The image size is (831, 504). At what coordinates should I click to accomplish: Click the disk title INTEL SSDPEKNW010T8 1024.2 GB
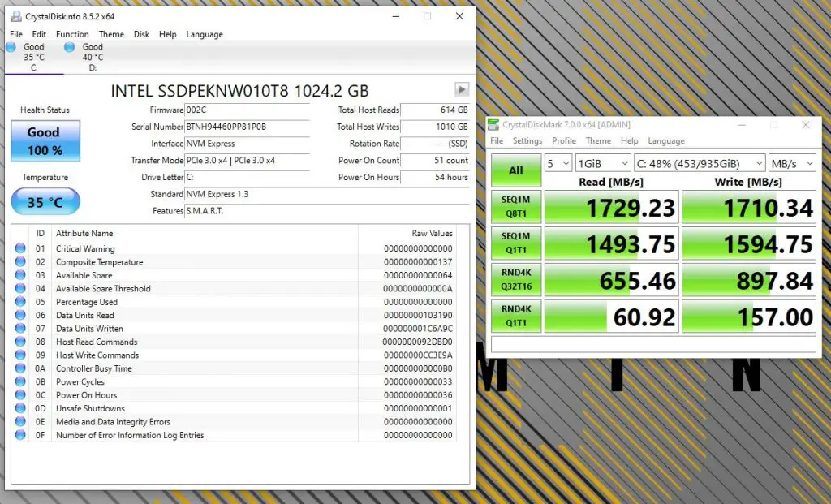click(239, 91)
